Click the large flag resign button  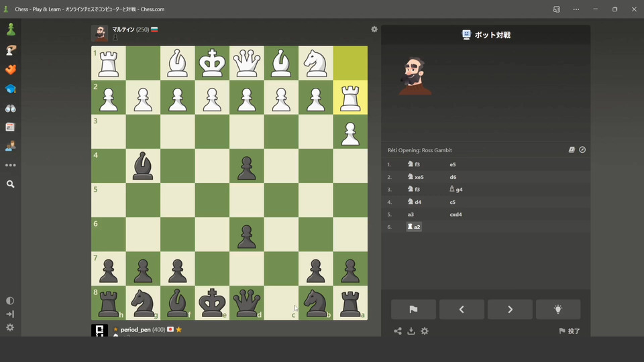click(413, 310)
